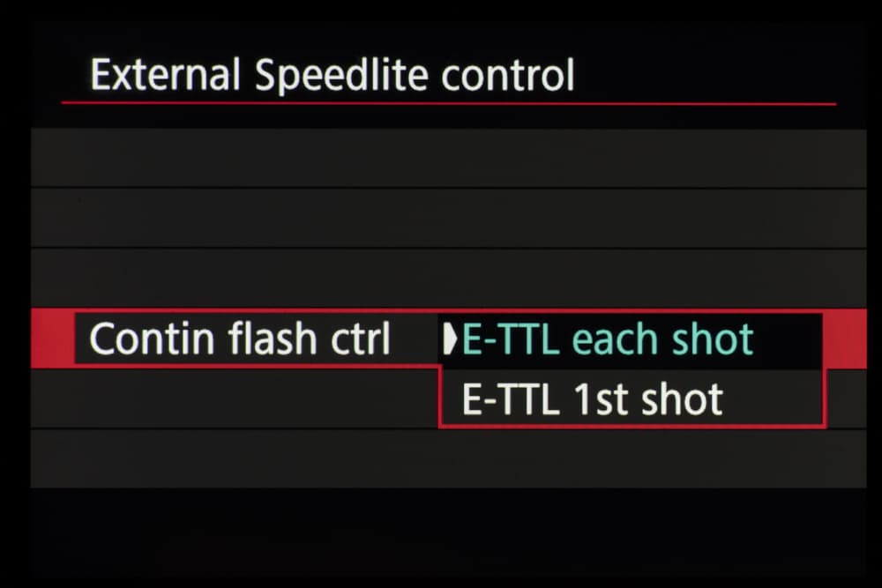882x588 pixels.
Task: Click red highlight right of the options popup
Action: point(846,339)
